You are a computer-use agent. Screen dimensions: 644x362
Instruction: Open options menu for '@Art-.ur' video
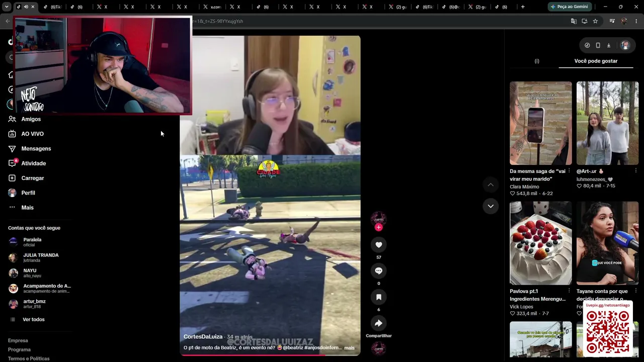click(635, 171)
